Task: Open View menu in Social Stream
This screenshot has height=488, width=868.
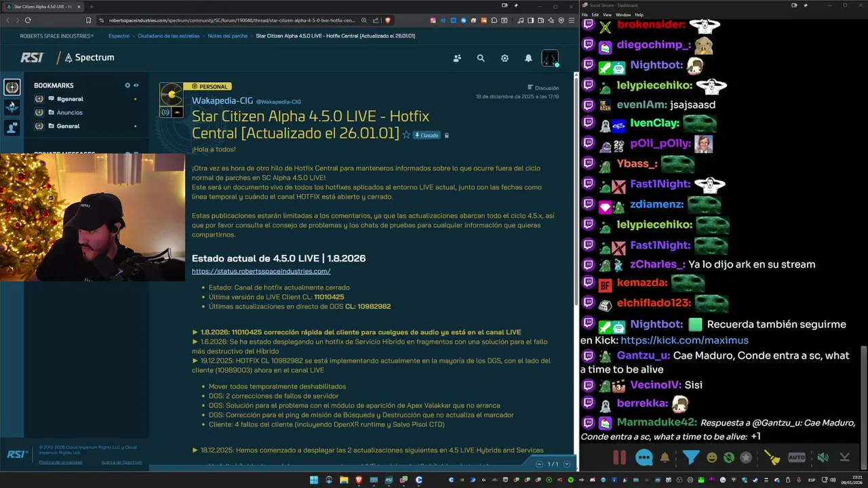Action: click(x=607, y=15)
